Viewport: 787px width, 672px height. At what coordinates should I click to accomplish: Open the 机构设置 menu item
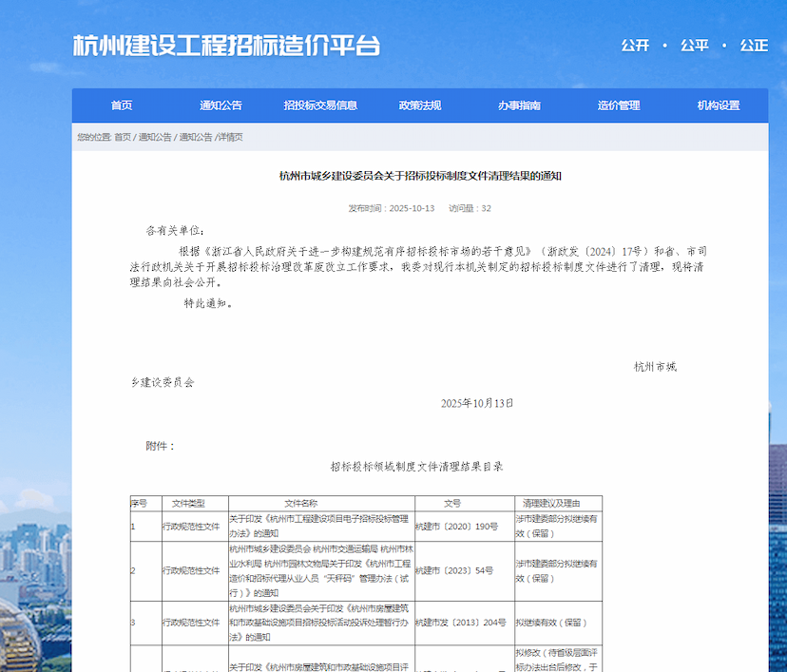click(x=718, y=106)
